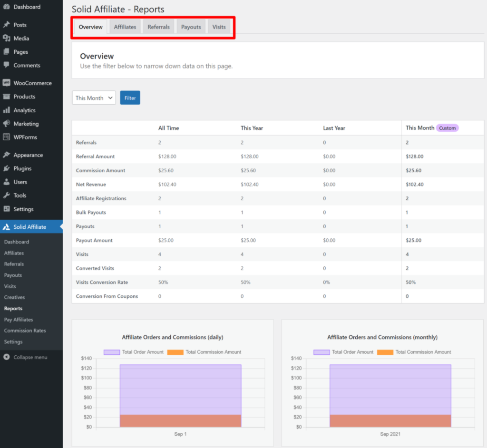Click the Visits Conversion Rate row label
Screen dimensions: 487x448
coord(102,282)
